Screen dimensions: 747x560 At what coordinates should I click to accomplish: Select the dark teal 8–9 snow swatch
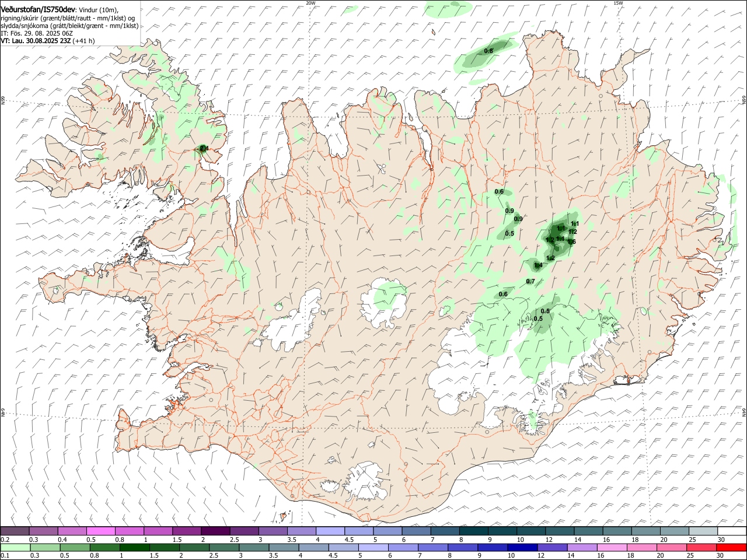click(473, 531)
